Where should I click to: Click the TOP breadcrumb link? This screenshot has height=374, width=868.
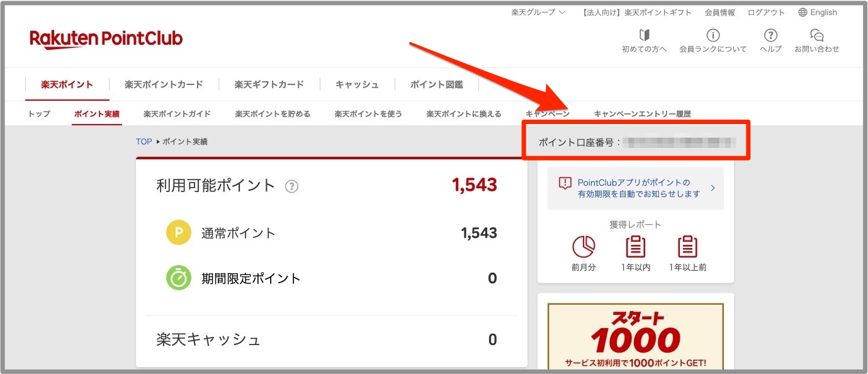pyautogui.click(x=144, y=142)
